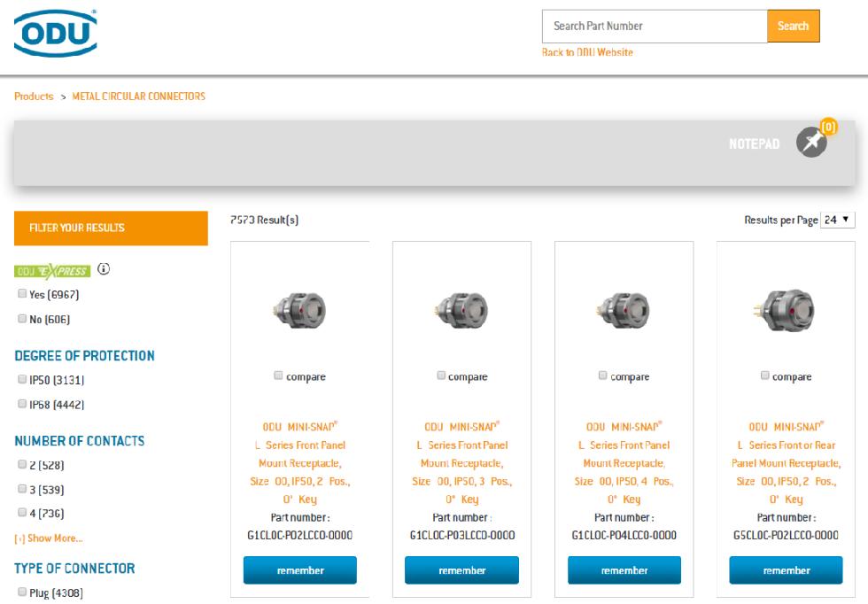Tick compare for G1CL0C-P02LCC0-0000
This screenshot has height=604, width=868.
tap(278, 376)
